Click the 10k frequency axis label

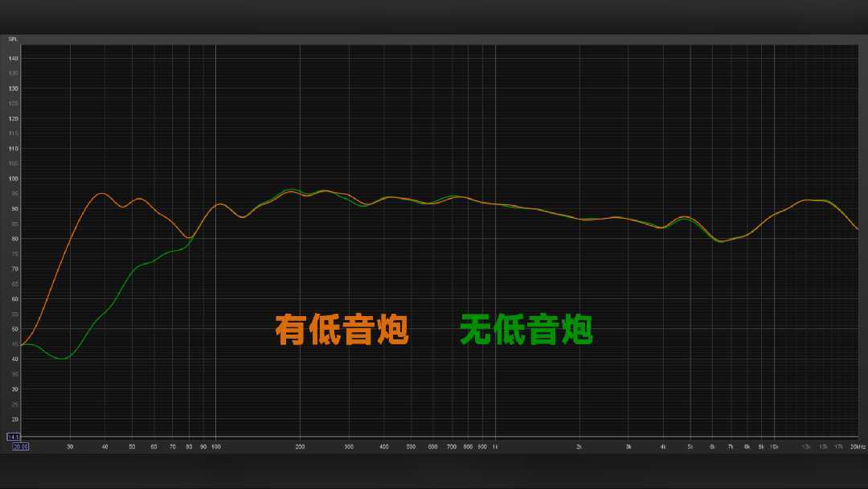(774, 446)
